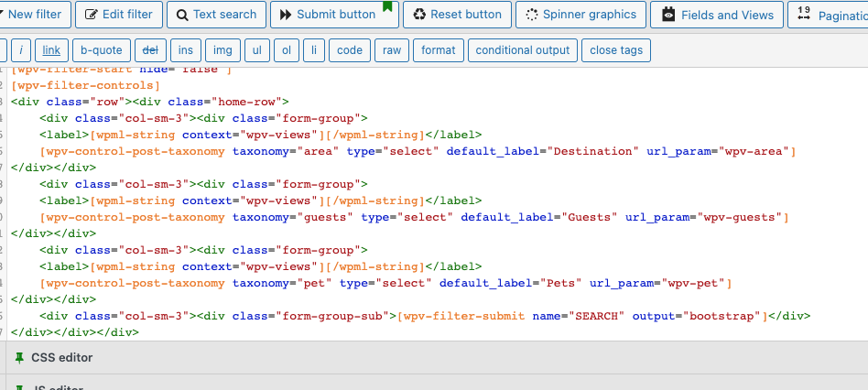This screenshot has height=390, width=868.
Task: Click wpv-filter-submit shortcode name
Action: [x=464, y=316]
